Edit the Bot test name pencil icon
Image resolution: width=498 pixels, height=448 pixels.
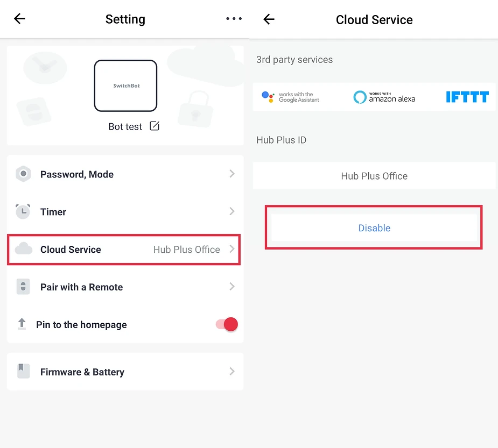155,126
